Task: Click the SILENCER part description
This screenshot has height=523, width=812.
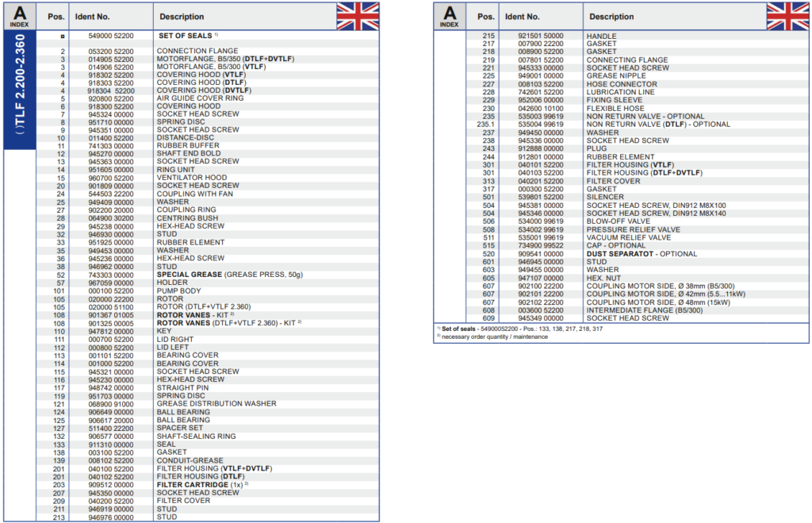Action: pos(605,197)
